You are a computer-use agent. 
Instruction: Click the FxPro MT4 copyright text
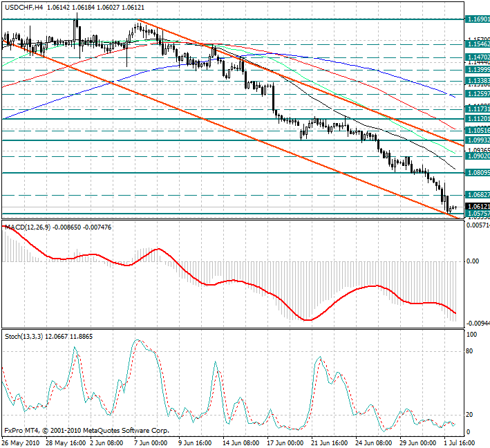(86, 430)
